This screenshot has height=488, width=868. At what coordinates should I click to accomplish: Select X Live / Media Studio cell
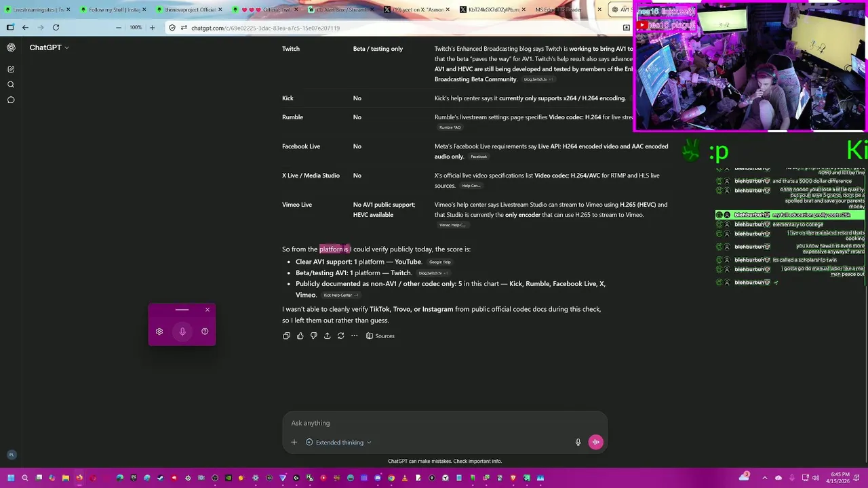tap(311, 176)
